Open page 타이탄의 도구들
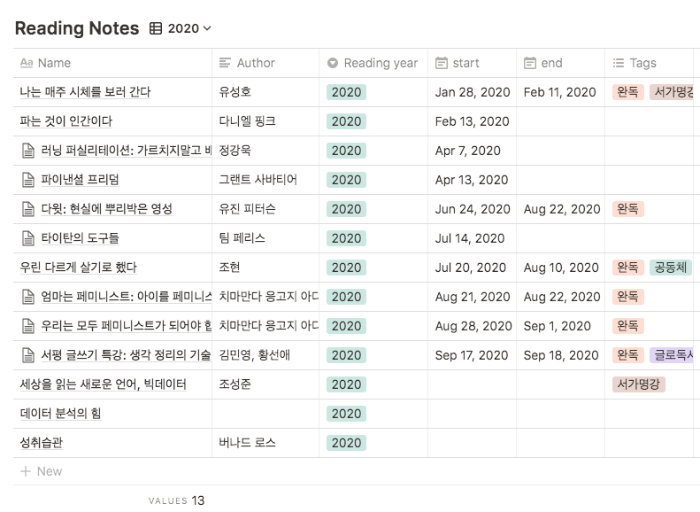This screenshot has height=512, width=700. (80, 238)
